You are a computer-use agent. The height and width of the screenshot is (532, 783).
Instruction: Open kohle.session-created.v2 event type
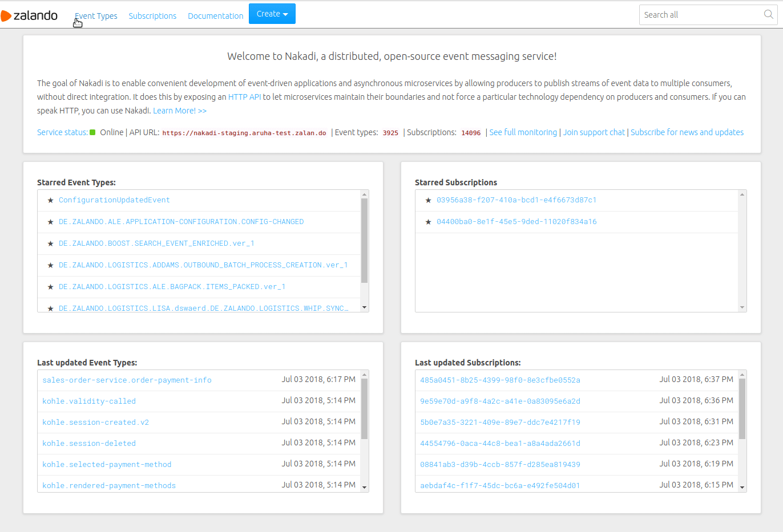pos(95,423)
